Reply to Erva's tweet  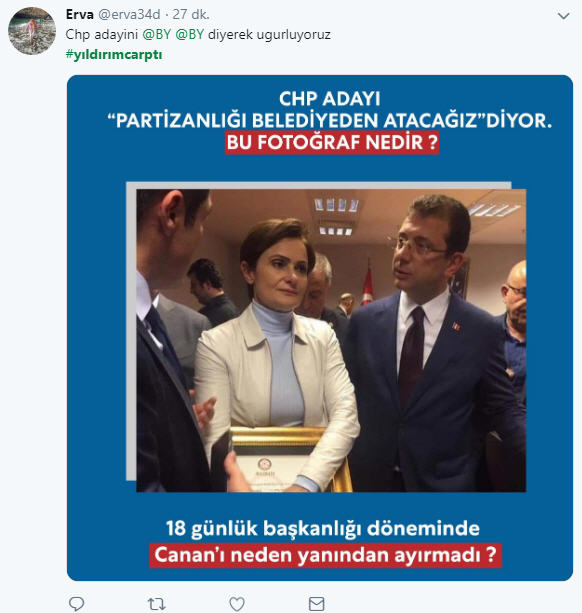pyautogui.click(x=77, y=604)
